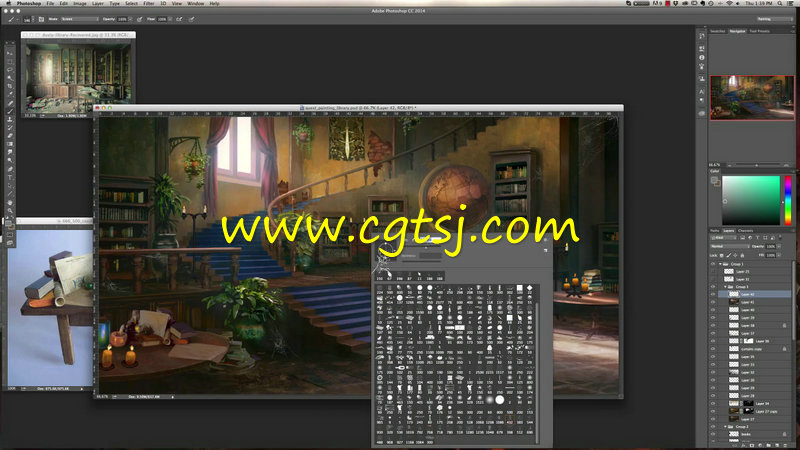Screen dimensions: 800x450
Task: Select the Rectangular Marquee tool
Action: 10,62
